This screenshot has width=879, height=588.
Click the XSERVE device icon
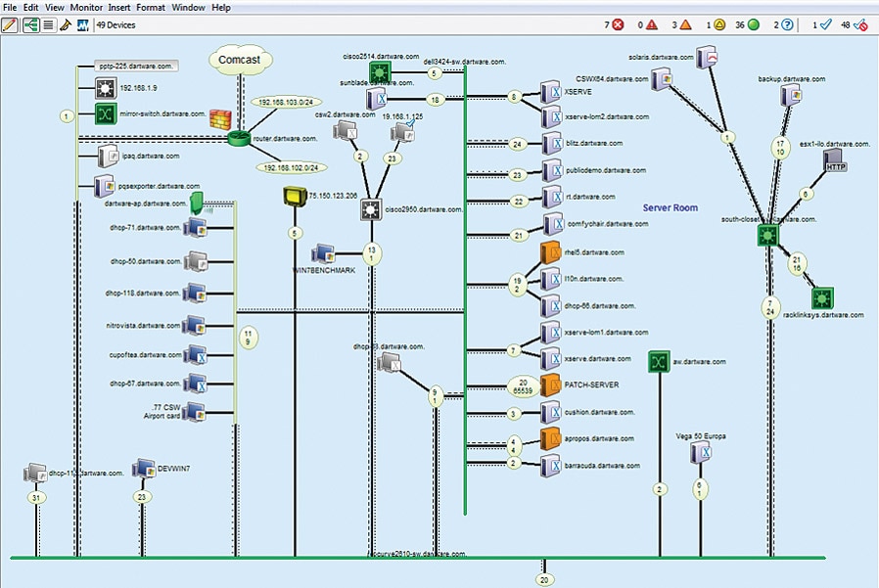coord(549,91)
